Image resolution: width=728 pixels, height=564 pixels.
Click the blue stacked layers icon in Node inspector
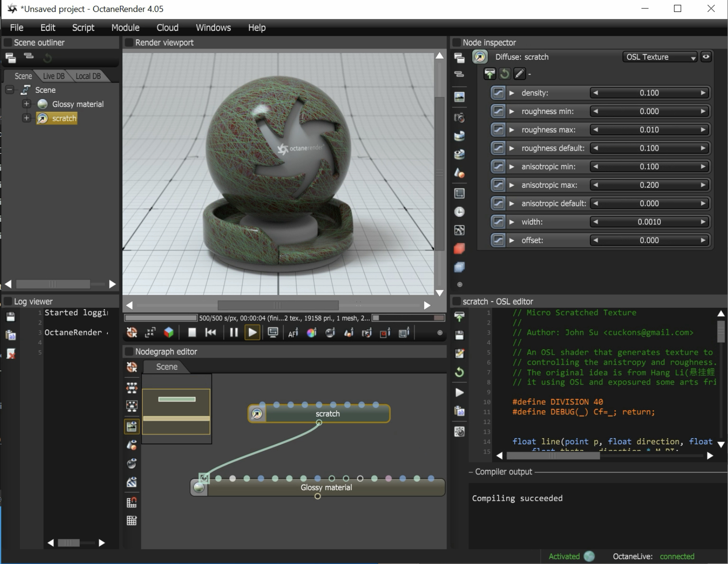click(459, 267)
